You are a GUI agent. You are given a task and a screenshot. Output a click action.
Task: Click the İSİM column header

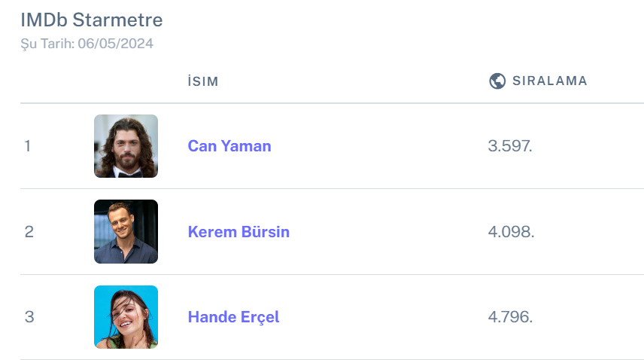tap(203, 81)
